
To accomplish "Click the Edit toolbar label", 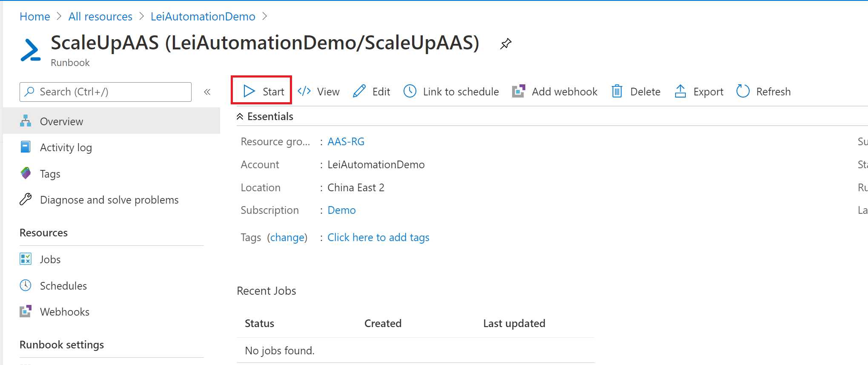I will coord(381,92).
